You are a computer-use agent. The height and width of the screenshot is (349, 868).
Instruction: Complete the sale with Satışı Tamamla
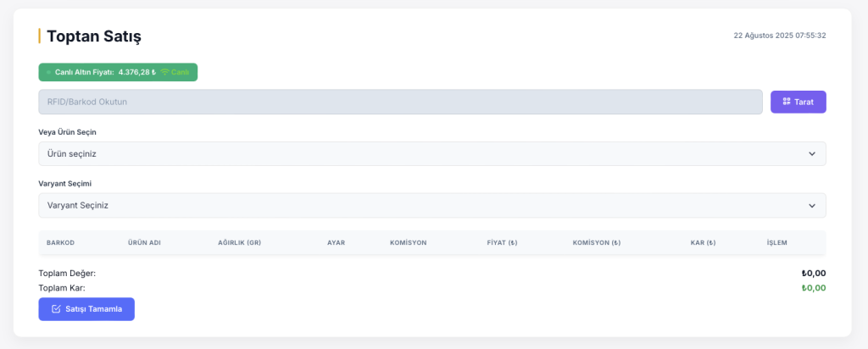click(86, 309)
